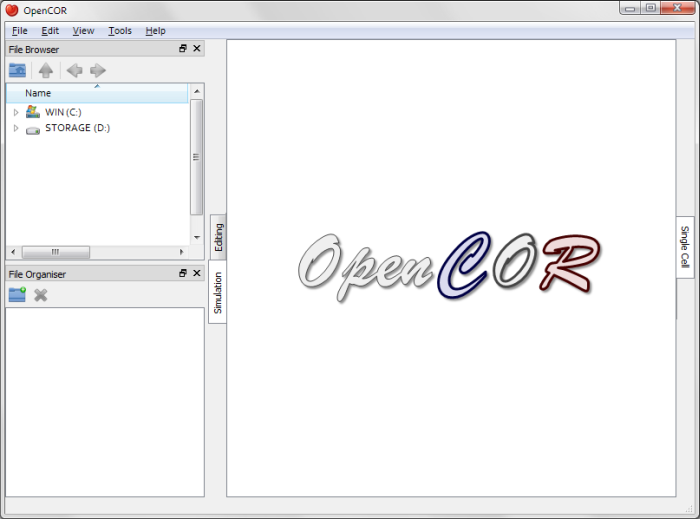Undock the File Organiser panel

(183, 273)
